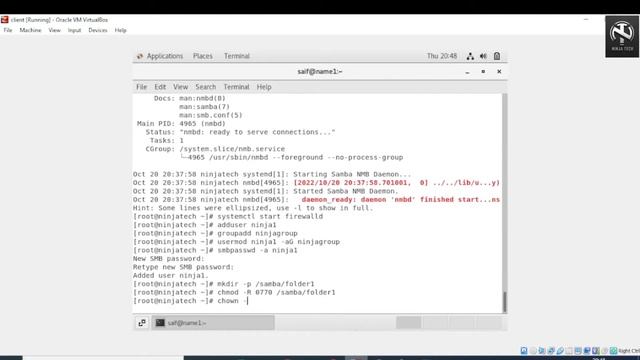The height and width of the screenshot is (360, 640).
Task: Open the VirtualBox Input menu
Action: (x=74, y=30)
